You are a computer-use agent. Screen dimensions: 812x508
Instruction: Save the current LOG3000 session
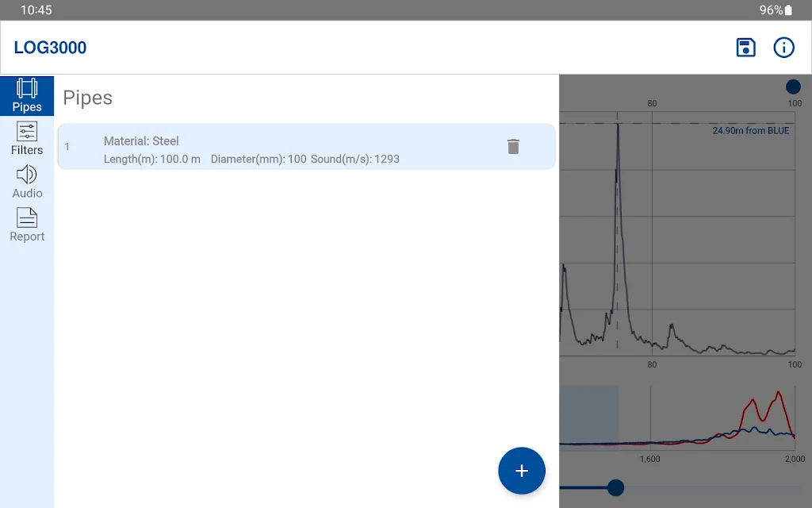pos(745,48)
